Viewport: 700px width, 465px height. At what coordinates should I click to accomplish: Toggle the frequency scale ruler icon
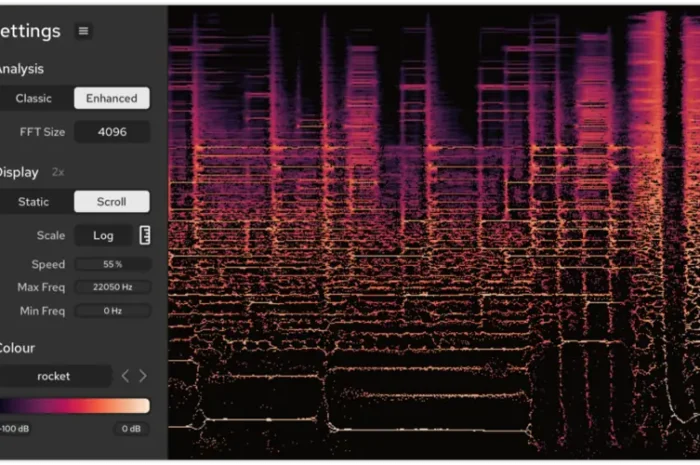[145, 235]
